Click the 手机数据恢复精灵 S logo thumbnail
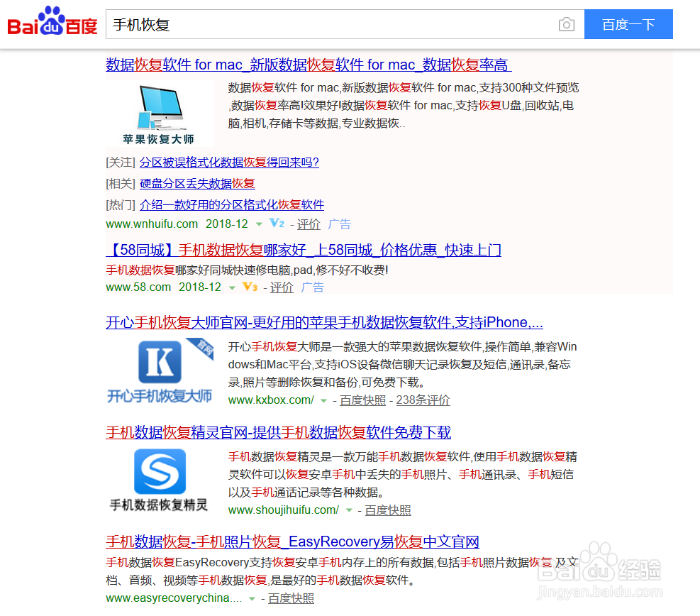Viewport: 700px width, 616px height. pyautogui.click(x=160, y=480)
